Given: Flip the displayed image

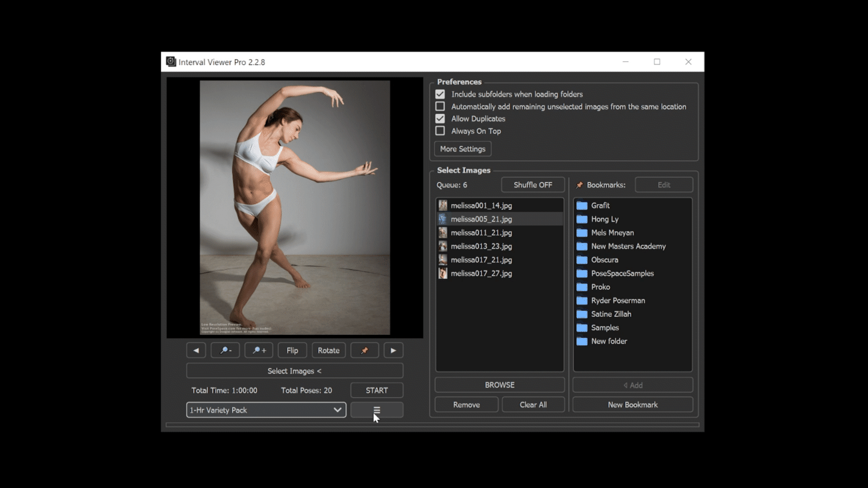Looking at the screenshot, I should [292, 350].
